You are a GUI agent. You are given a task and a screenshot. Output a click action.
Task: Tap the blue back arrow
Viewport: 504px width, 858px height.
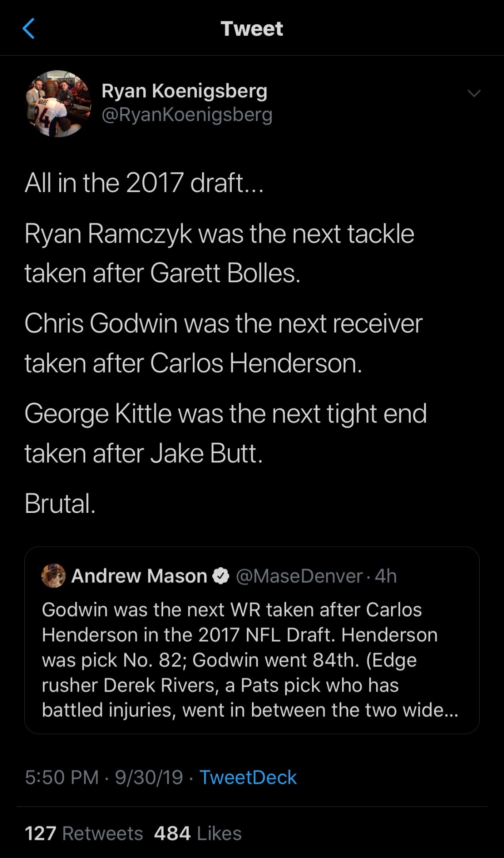pyautogui.click(x=29, y=29)
